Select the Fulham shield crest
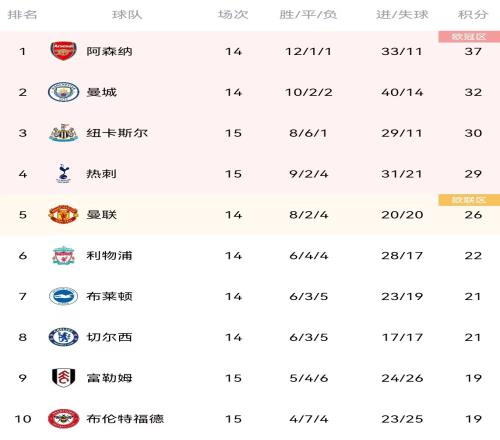This screenshot has height=440, width=500. pos(63,378)
